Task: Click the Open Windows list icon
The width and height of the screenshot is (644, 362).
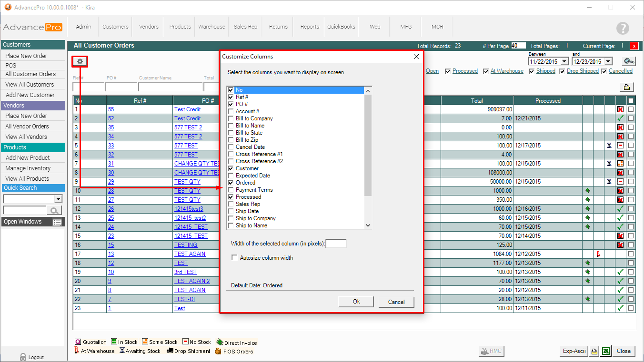Action: click(x=57, y=222)
